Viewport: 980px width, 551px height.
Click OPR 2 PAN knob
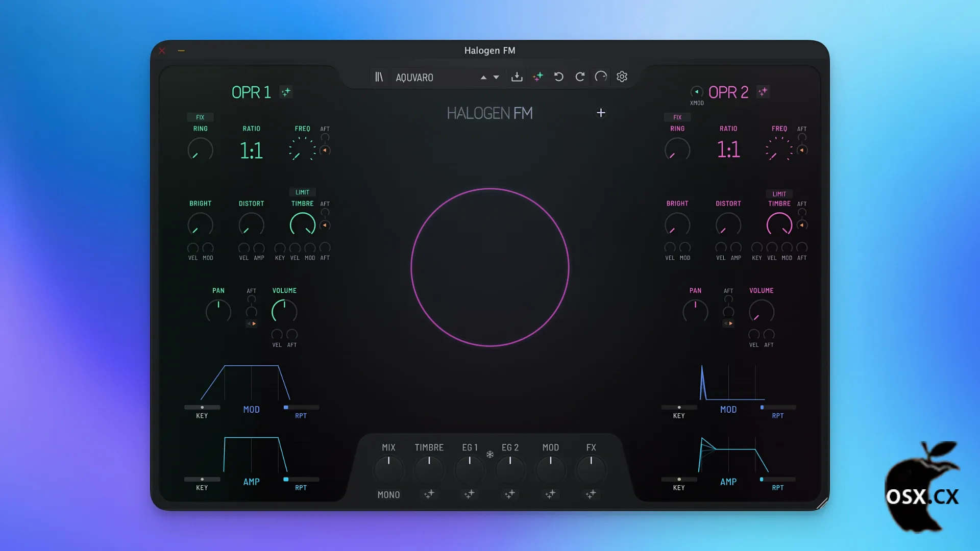point(695,311)
